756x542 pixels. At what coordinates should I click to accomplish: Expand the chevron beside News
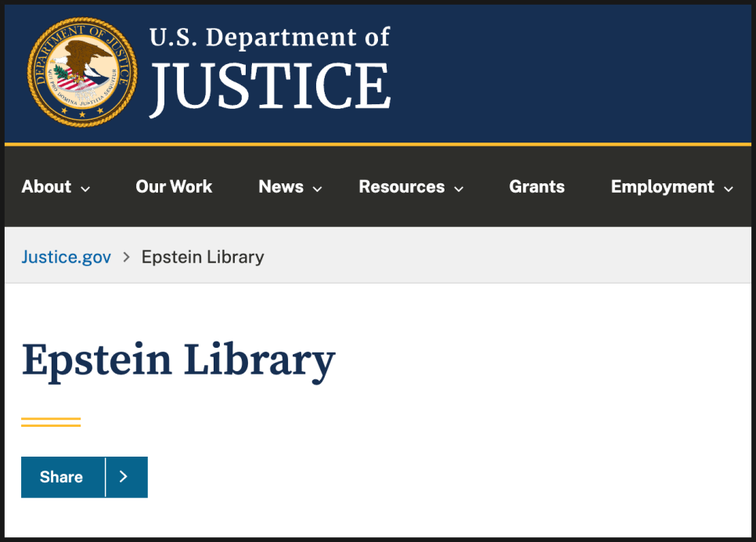click(318, 189)
